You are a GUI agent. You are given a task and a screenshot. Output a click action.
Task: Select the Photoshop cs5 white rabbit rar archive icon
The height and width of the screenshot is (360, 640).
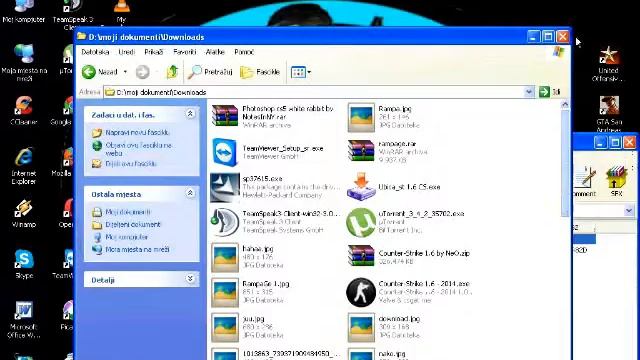[x=224, y=116]
